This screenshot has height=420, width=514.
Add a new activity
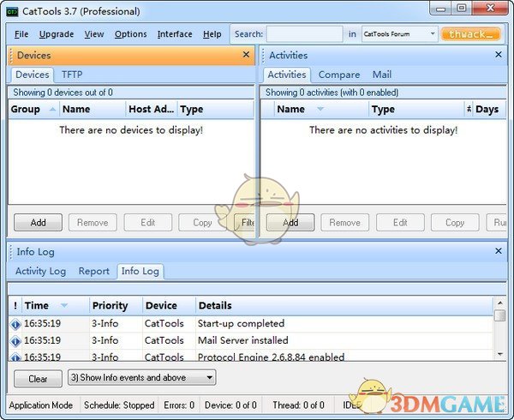tap(290, 223)
